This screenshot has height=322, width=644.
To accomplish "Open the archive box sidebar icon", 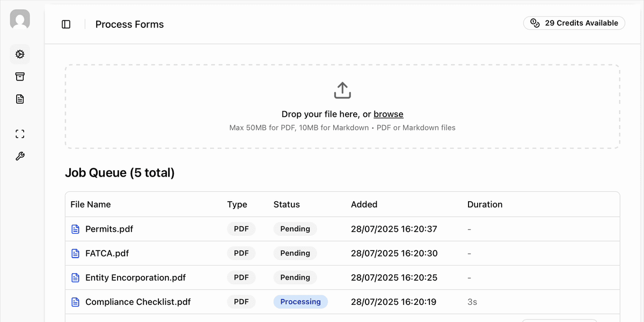I will click(20, 77).
